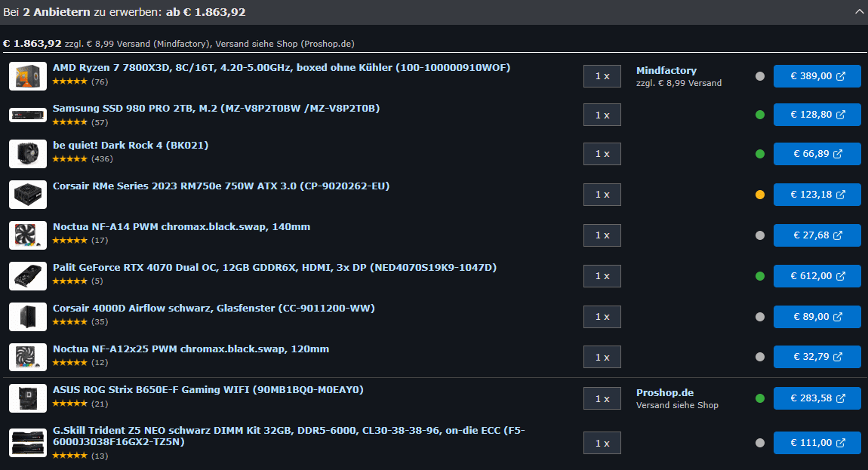
Task: Go to shop offer for € 89,00
Action: tap(817, 317)
